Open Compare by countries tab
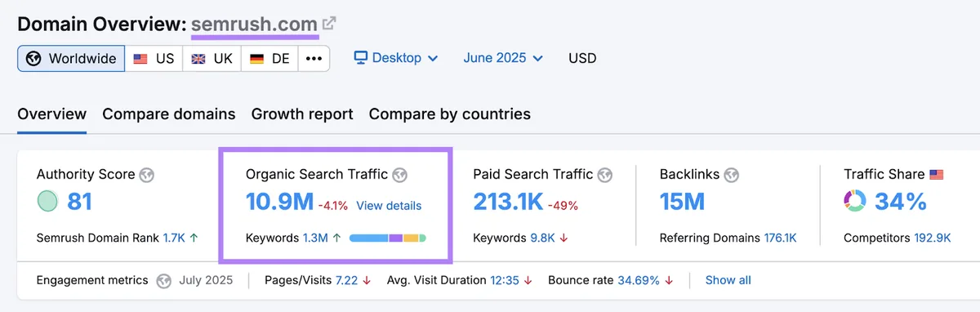Viewport: 980px width, 312px height. tap(450, 114)
